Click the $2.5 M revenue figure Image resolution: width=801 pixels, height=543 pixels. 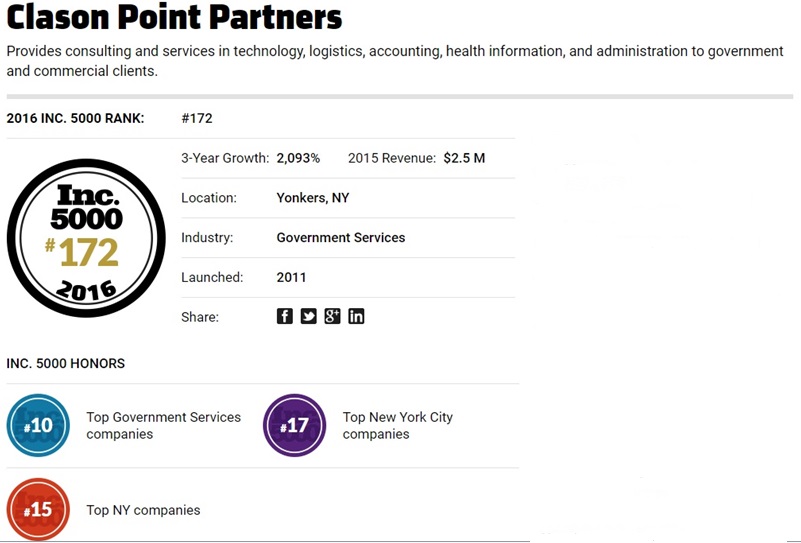(464, 158)
